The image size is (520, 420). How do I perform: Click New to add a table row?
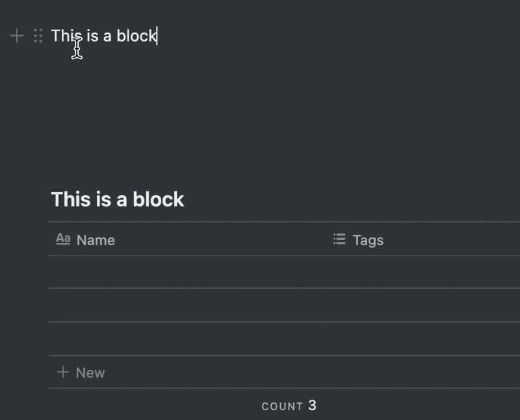[x=90, y=372]
